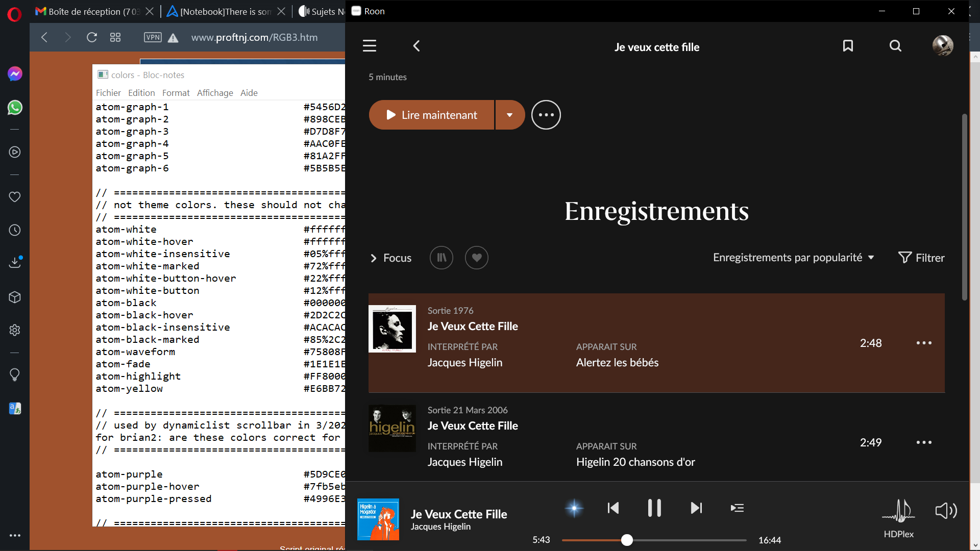Switch to the Notebook browser tab
Screen dimensions: 980x551
(219, 11)
